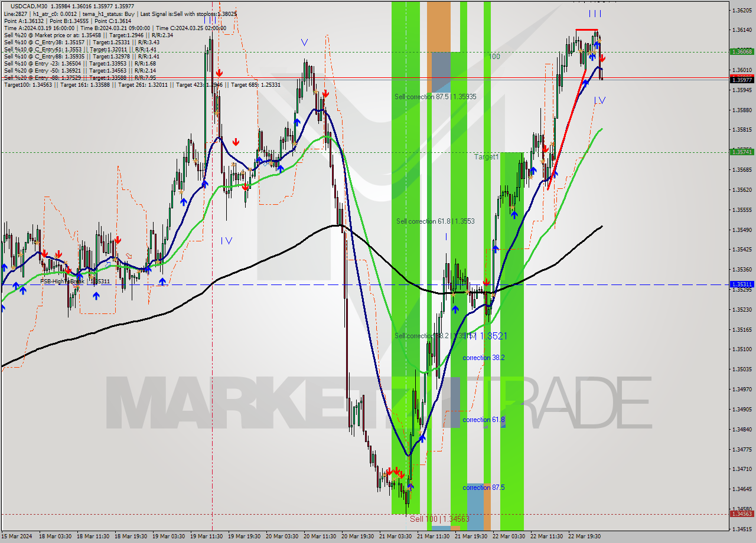This screenshot has height=543, width=756.
Task: Click the red 1.34563 price tag
Action: point(742,513)
